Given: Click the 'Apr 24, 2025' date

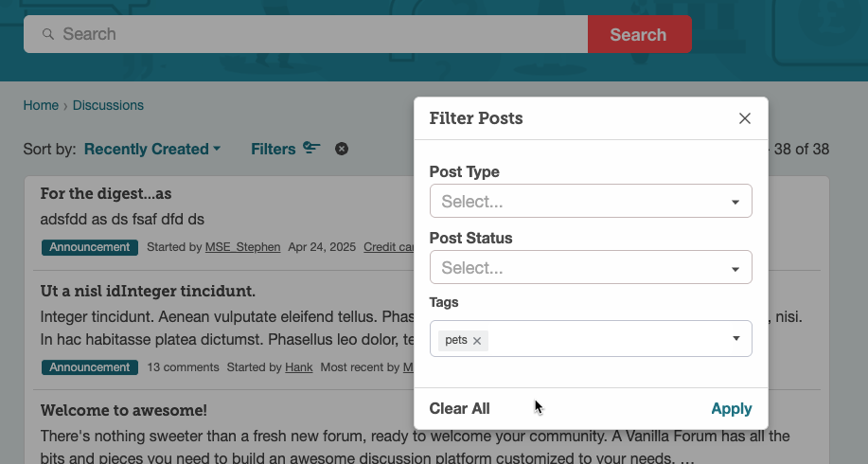Looking at the screenshot, I should [322, 247].
